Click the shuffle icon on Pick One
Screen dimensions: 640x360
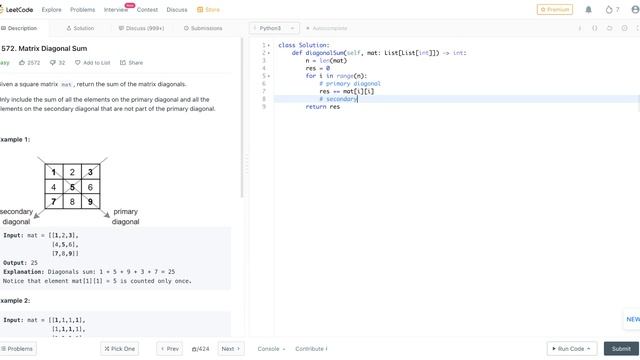click(107, 349)
